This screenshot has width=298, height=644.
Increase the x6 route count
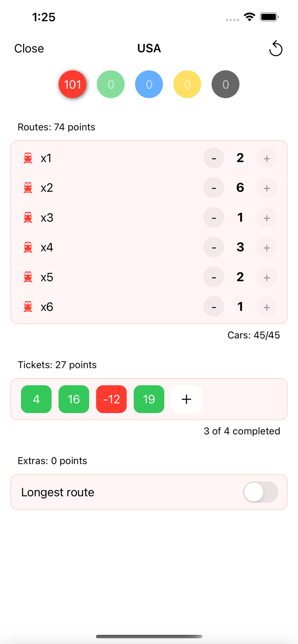266,307
